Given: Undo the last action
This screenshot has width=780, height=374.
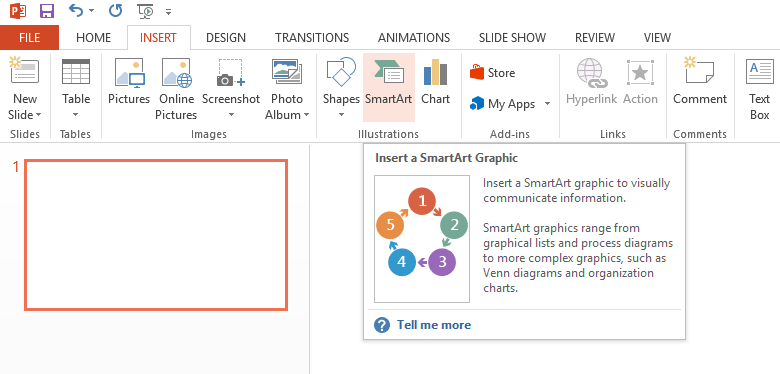Looking at the screenshot, I should point(76,10).
